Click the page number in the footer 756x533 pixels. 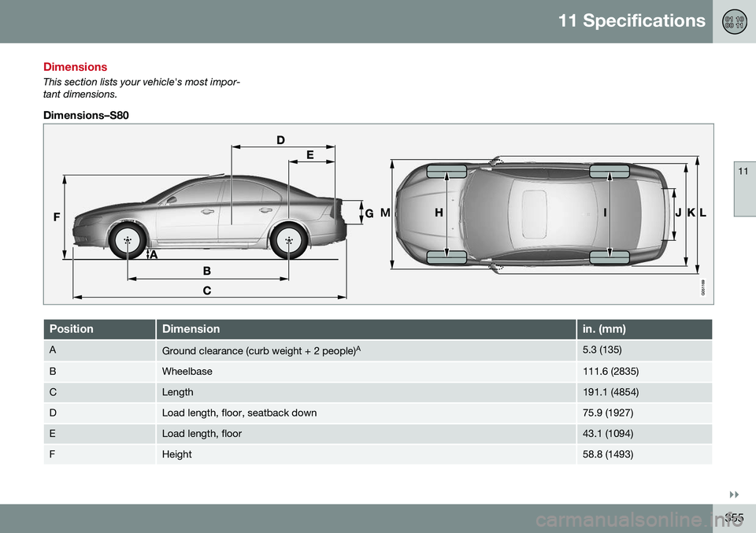pyautogui.click(x=734, y=518)
